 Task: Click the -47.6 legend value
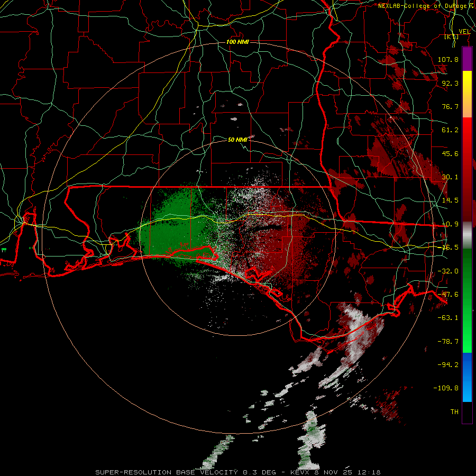(448, 295)
